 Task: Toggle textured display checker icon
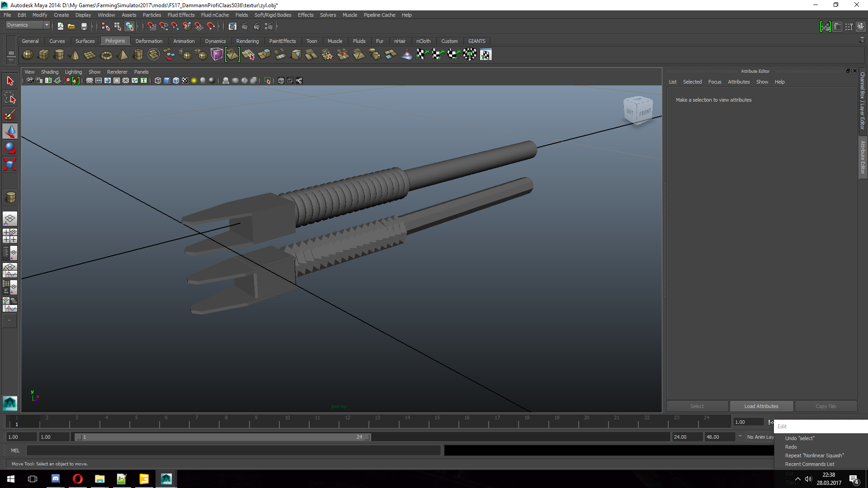(185, 80)
